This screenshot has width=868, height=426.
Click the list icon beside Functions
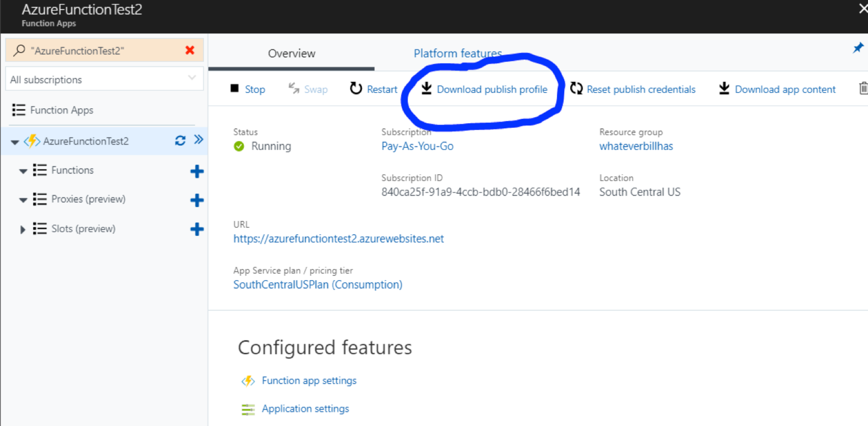click(x=40, y=170)
